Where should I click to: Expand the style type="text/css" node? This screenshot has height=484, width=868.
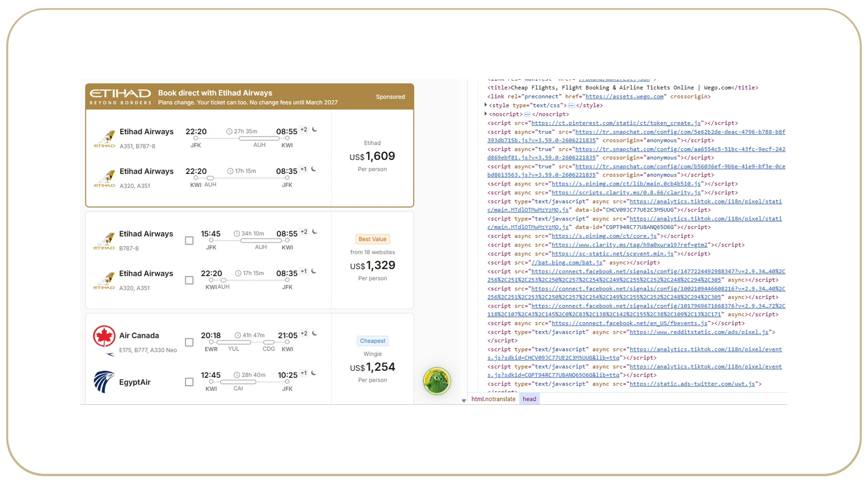(x=485, y=105)
